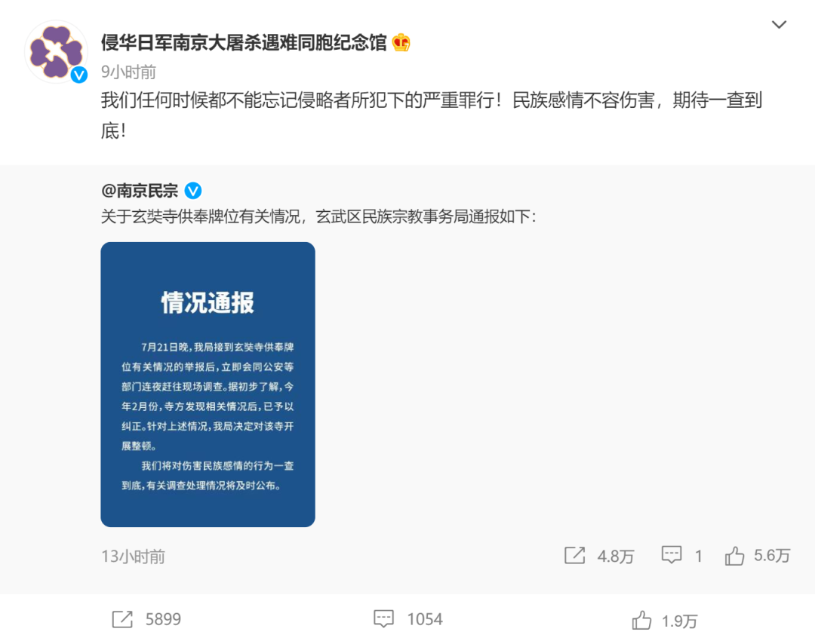The image size is (815, 644).
Task: Click the blue verified badge on avatar
Action: [x=79, y=75]
